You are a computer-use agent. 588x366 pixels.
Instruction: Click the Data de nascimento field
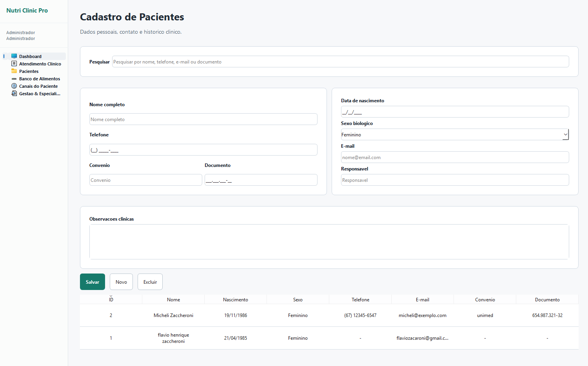pyautogui.click(x=455, y=112)
